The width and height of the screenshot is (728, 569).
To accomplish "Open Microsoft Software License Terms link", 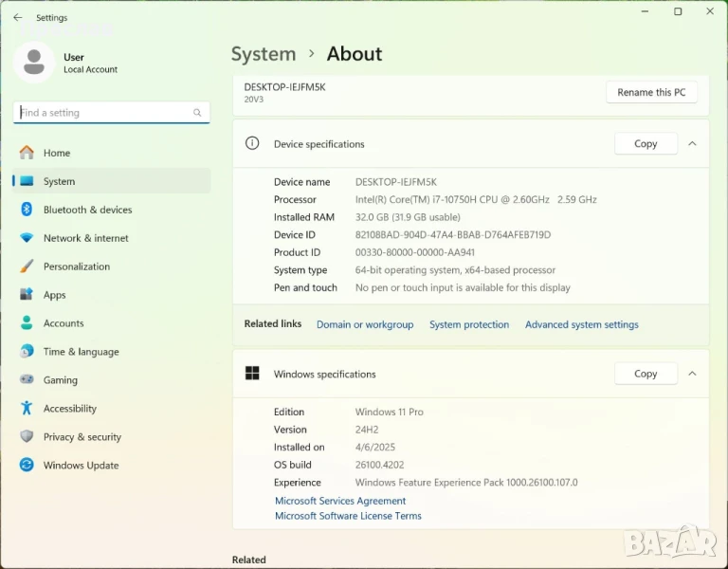I will 348,516.
